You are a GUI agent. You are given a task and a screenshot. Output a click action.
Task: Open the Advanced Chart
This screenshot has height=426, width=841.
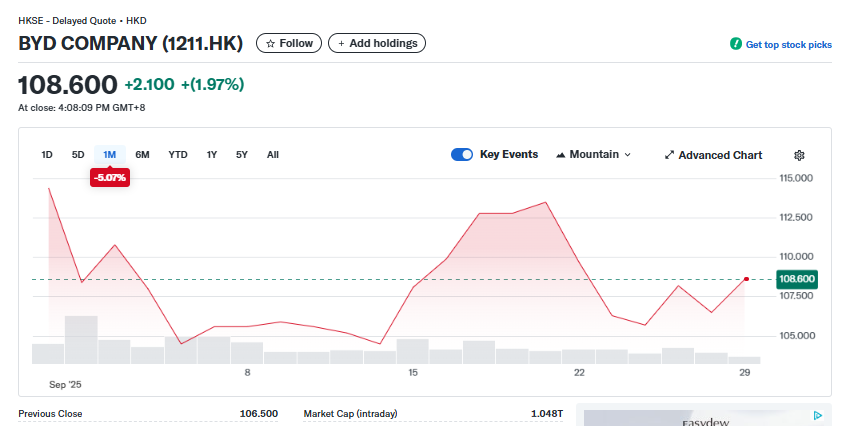coord(713,155)
